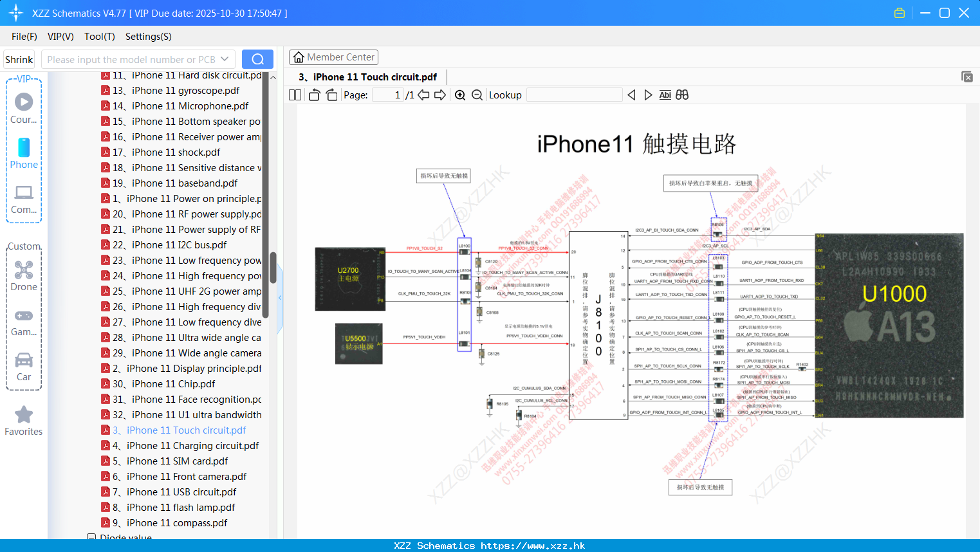Open the Member Center home button
Viewport: 980px width, 552px height.
coord(333,57)
